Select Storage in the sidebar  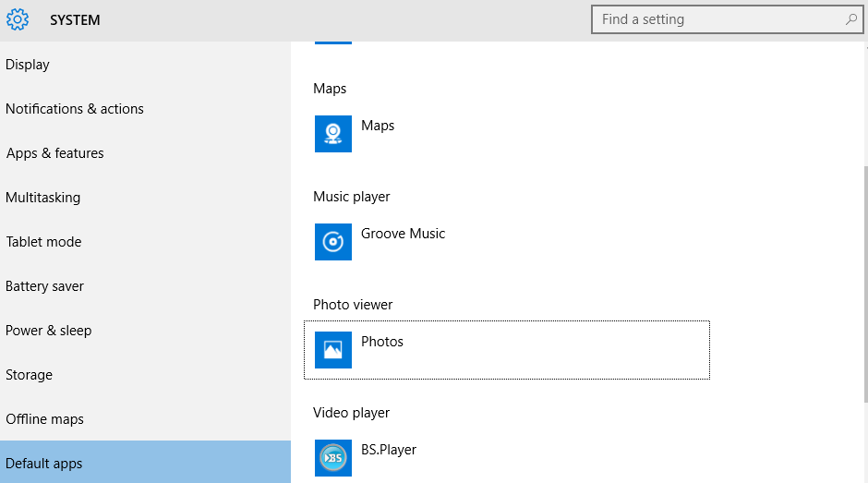point(30,375)
